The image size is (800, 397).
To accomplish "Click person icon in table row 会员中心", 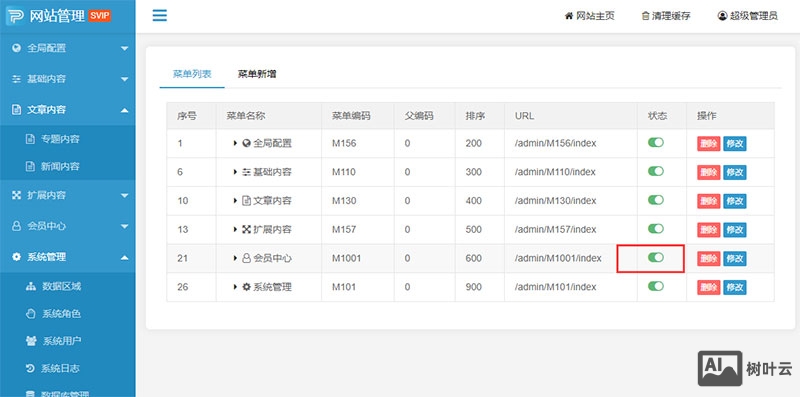I will click(246, 258).
